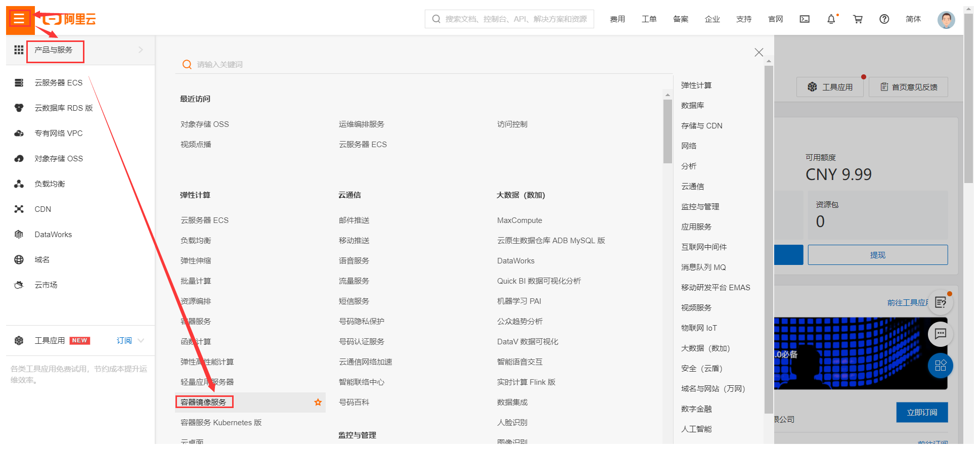Click the 提现 button

(x=878, y=255)
